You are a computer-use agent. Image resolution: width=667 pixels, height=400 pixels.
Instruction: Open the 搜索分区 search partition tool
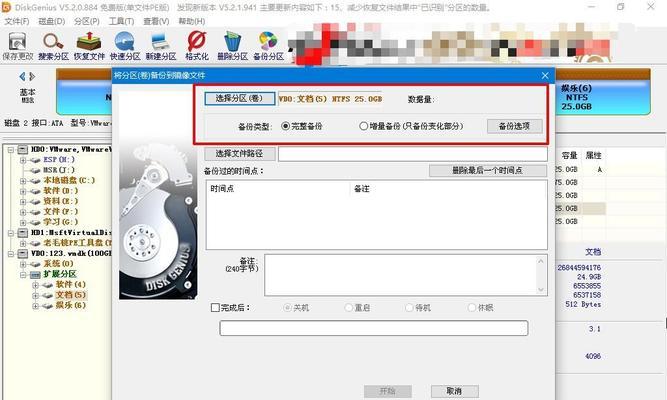pos(53,46)
